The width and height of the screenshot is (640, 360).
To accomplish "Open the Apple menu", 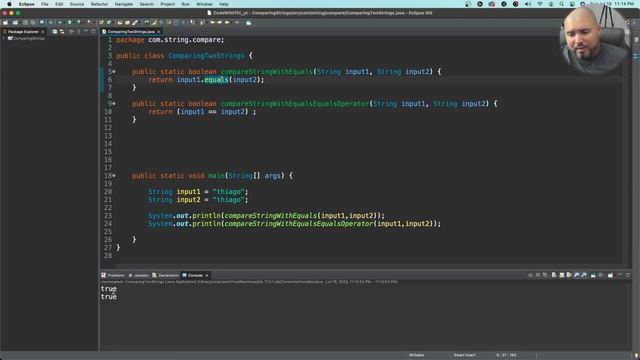I will 9,4.
